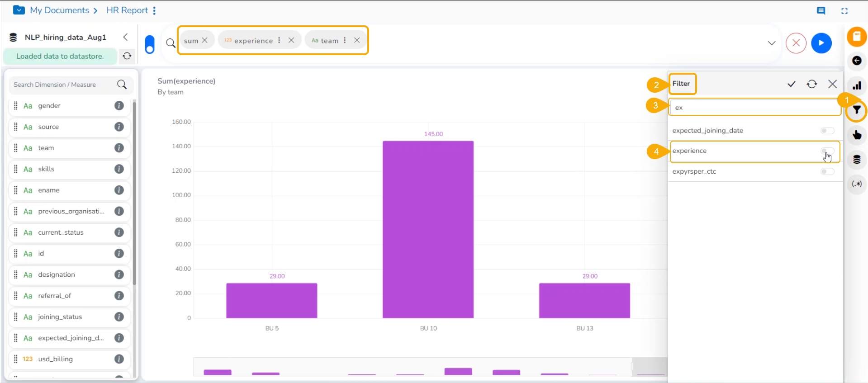The image size is (868, 383).
Task: Open the formula (*) icon in sidebar
Action: pyautogui.click(x=857, y=184)
